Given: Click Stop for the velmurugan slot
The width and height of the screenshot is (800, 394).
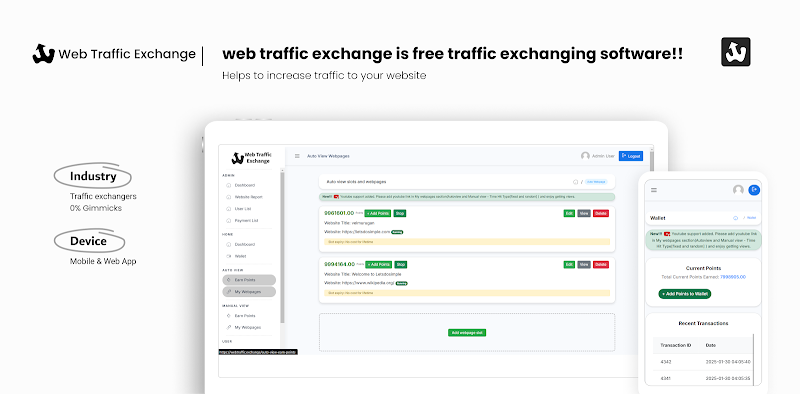Looking at the screenshot, I should [x=400, y=213].
